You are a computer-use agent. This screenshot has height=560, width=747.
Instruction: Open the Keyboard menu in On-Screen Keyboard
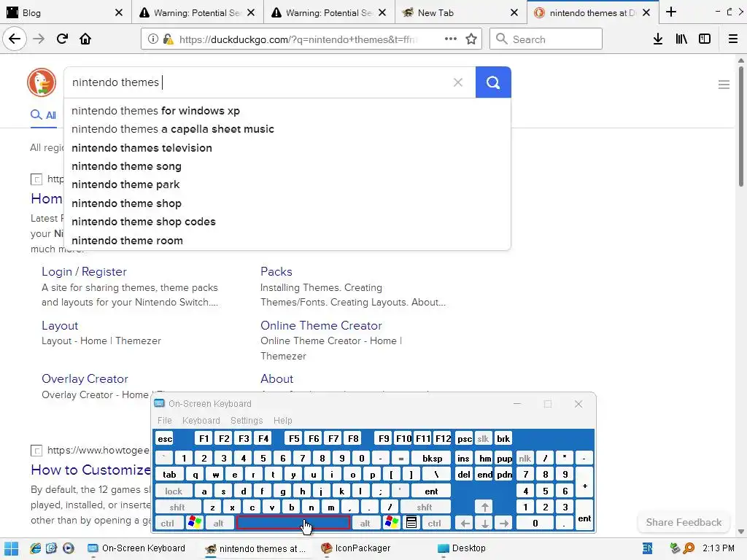click(201, 421)
